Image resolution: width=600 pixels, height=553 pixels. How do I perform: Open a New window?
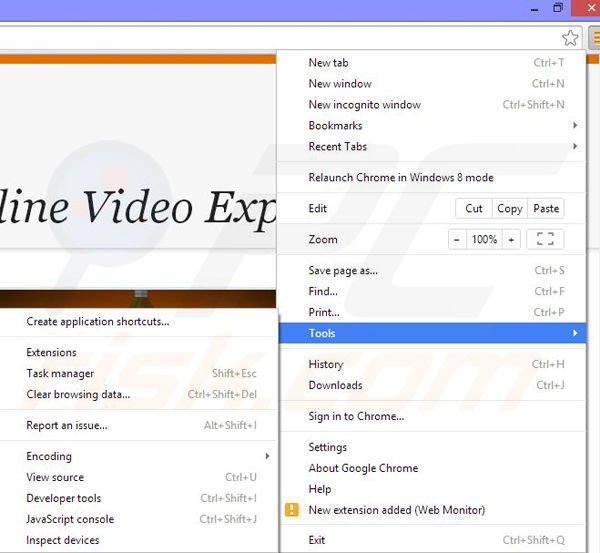click(x=432, y=83)
